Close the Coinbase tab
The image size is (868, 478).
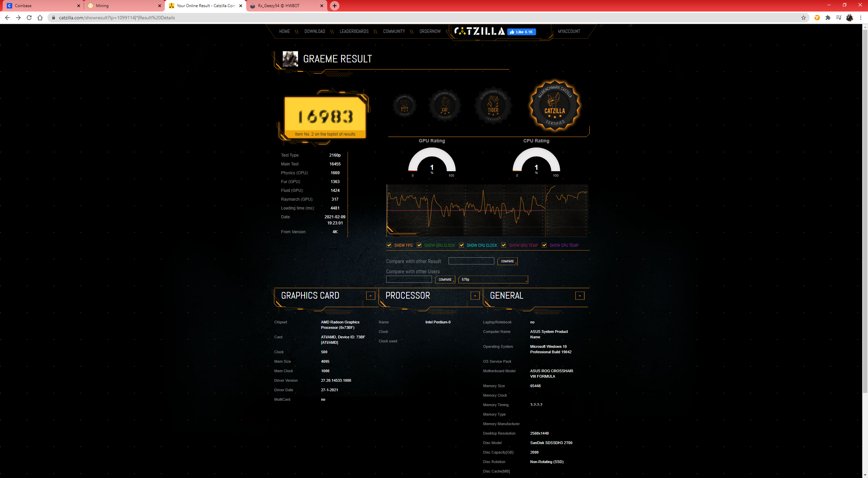(78, 6)
